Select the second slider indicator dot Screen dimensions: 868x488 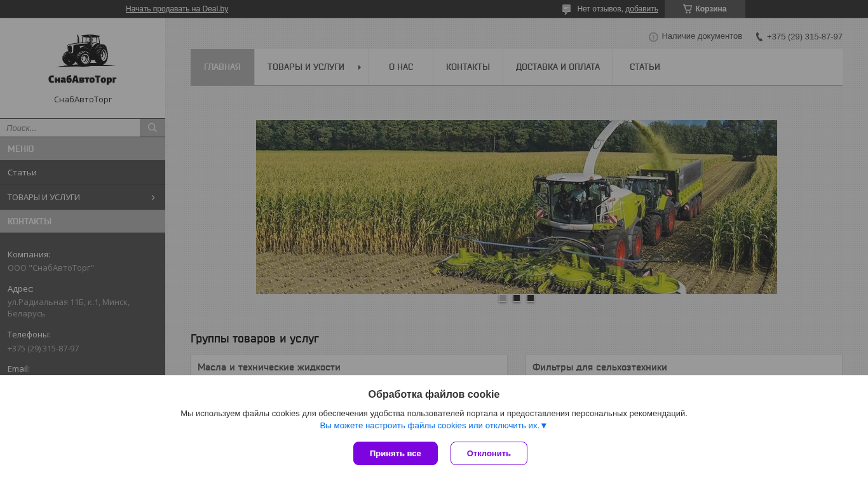click(517, 298)
